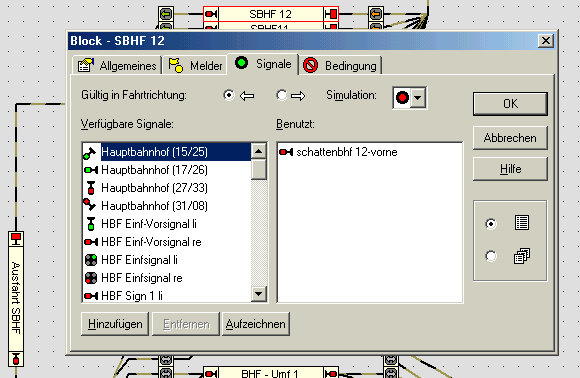The image size is (580, 378).
Task: Click the Abbrechen button
Action: [510, 138]
